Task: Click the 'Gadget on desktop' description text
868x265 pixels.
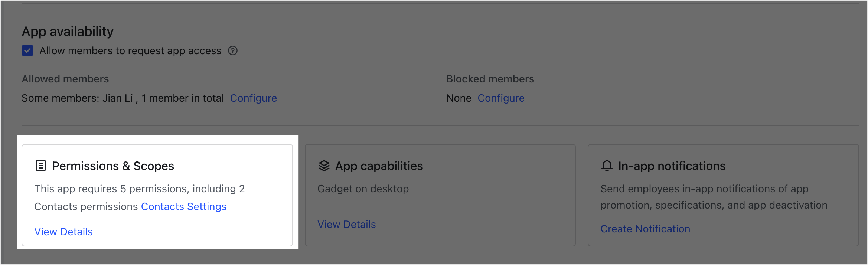Action: [x=363, y=189]
